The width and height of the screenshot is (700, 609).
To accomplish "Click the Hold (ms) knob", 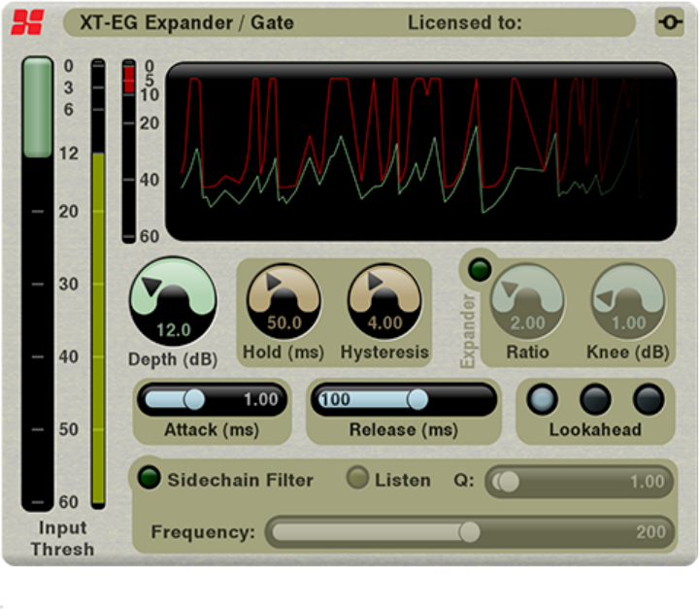I will [283, 301].
